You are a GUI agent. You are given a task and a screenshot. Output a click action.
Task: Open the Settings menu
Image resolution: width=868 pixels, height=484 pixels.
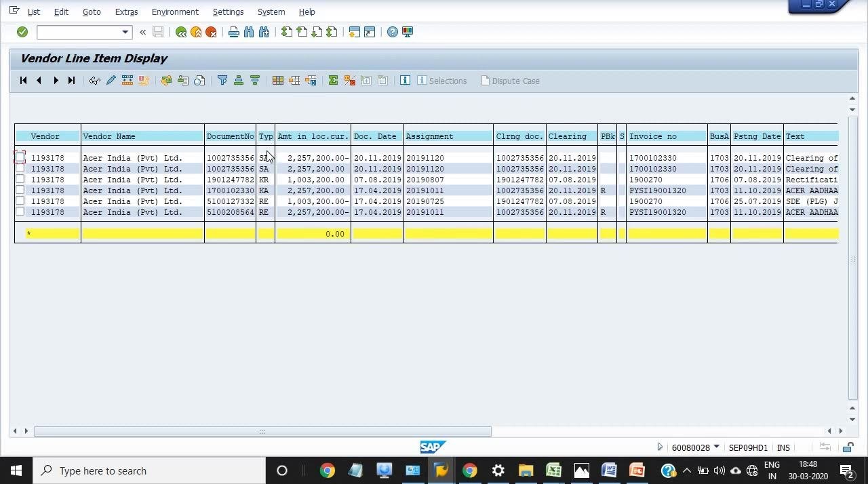pos(228,12)
